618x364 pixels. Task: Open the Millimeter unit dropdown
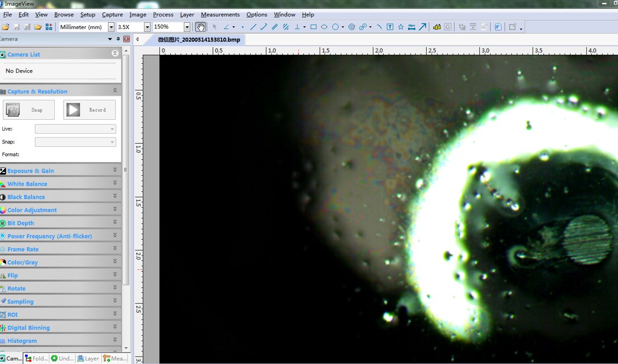tap(111, 27)
